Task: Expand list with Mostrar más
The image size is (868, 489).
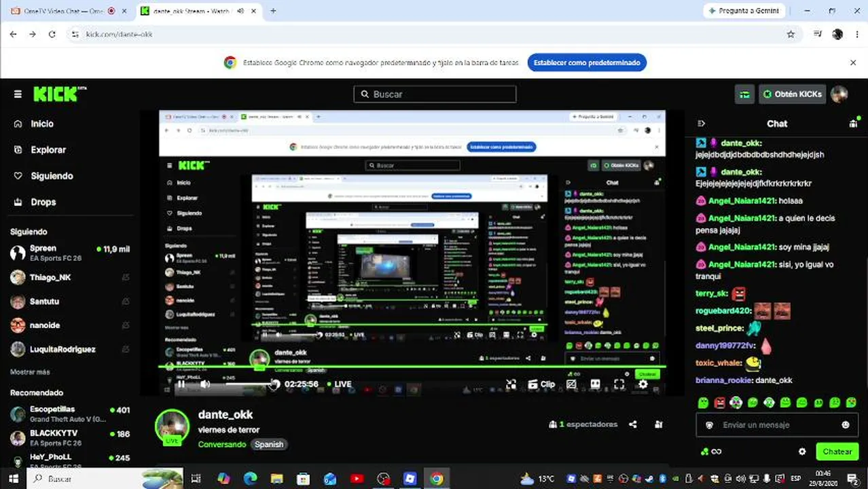Action: [30, 372]
